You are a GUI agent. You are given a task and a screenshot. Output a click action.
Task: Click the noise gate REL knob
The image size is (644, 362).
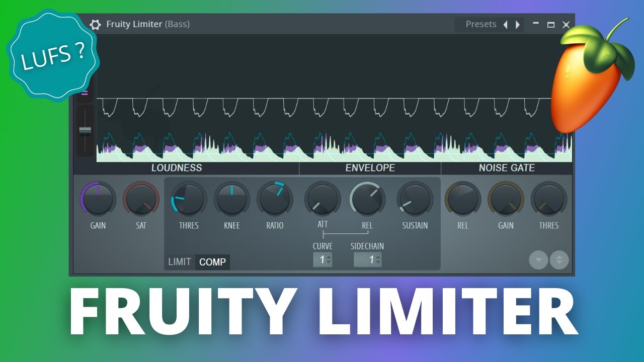coord(463,199)
